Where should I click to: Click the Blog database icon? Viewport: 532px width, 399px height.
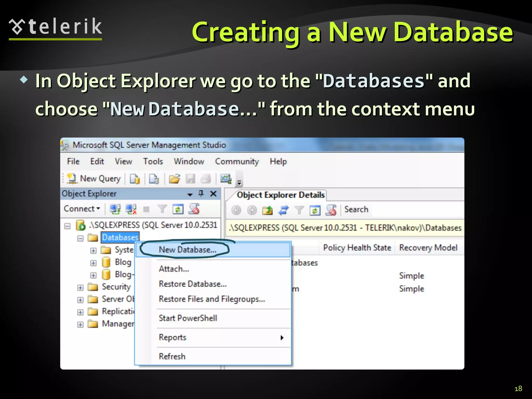tap(106, 262)
